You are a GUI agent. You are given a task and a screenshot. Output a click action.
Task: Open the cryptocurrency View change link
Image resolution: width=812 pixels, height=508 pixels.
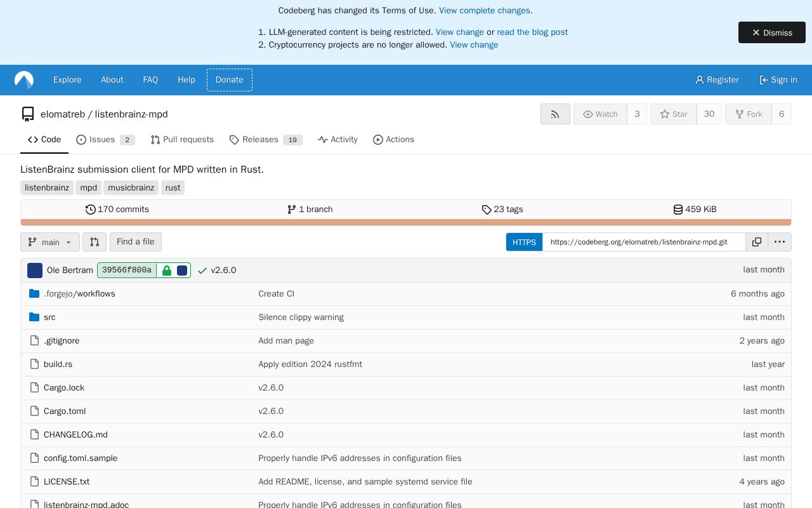tap(474, 45)
